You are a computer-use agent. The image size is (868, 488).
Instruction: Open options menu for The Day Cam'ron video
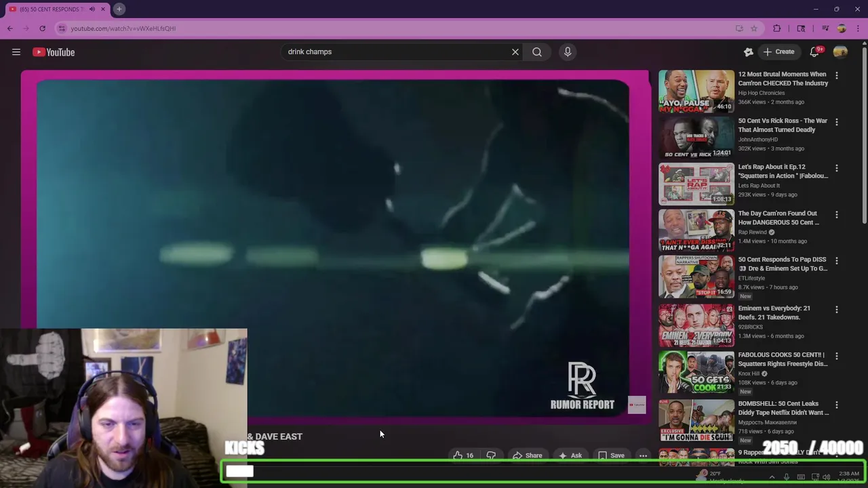tap(836, 215)
